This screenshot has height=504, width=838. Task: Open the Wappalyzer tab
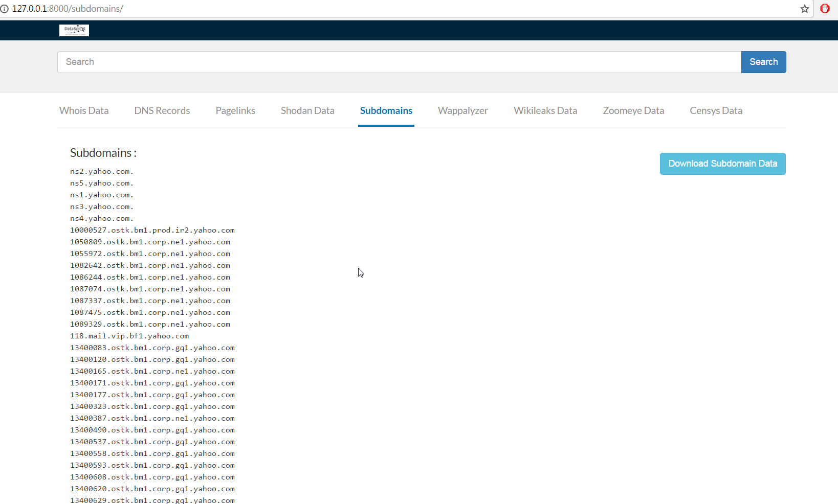(463, 110)
